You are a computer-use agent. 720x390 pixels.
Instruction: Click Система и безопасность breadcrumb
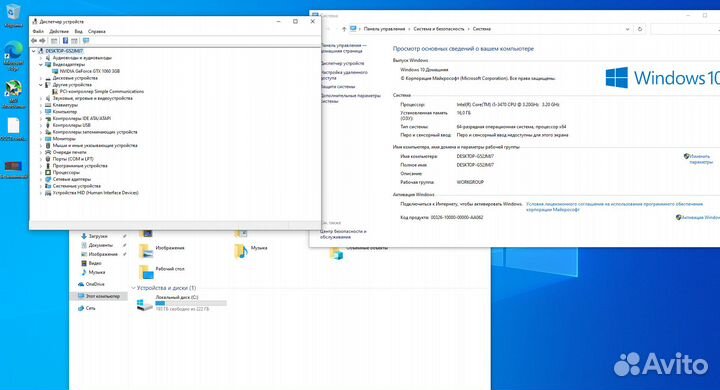[439, 29]
